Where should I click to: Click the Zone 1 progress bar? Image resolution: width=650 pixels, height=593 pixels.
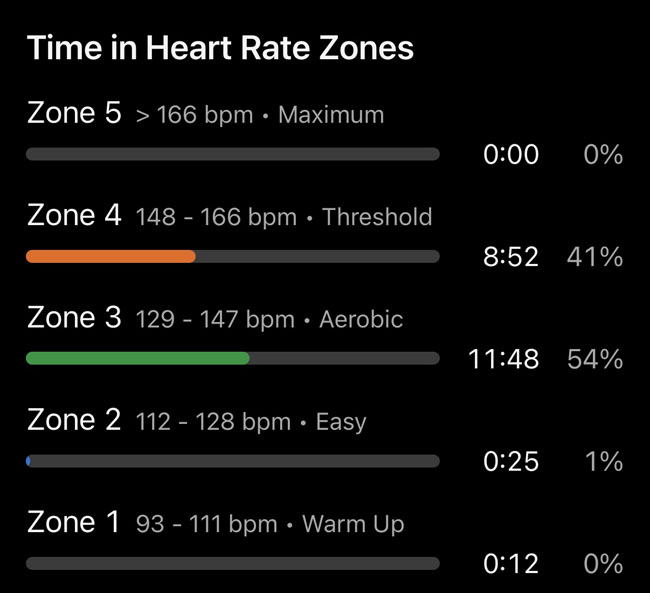pyautogui.click(x=232, y=564)
